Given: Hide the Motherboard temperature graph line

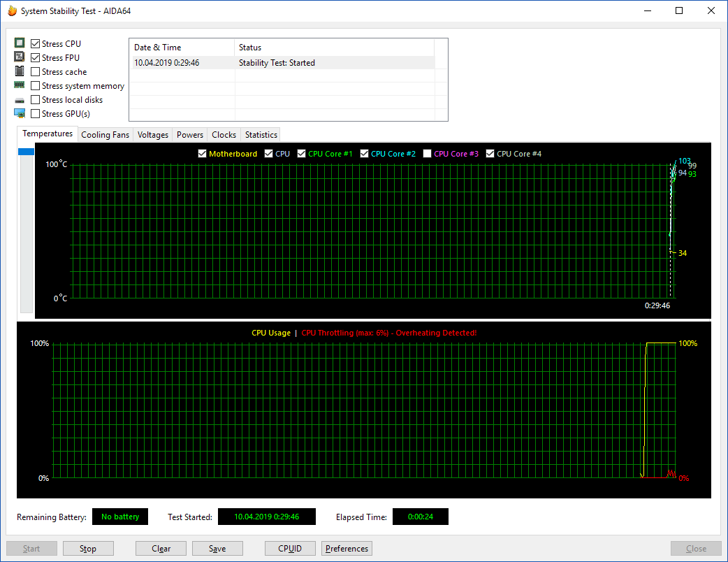Looking at the screenshot, I should (202, 154).
